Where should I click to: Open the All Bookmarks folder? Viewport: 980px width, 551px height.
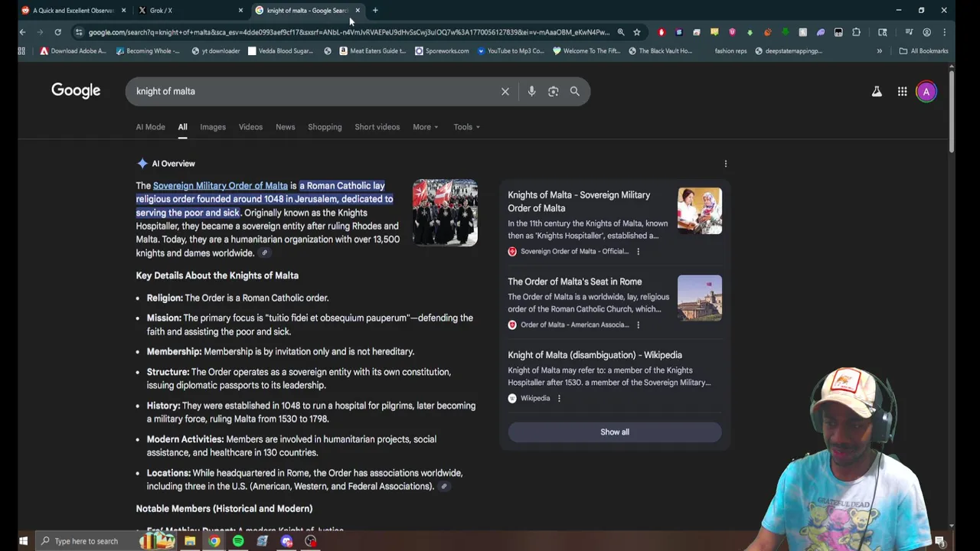pos(923,51)
